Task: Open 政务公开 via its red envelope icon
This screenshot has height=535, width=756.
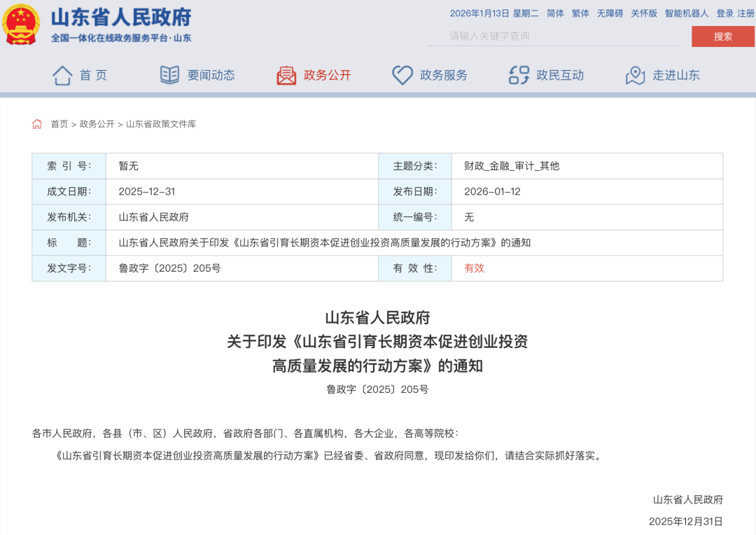Action: pyautogui.click(x=284, y=75)
